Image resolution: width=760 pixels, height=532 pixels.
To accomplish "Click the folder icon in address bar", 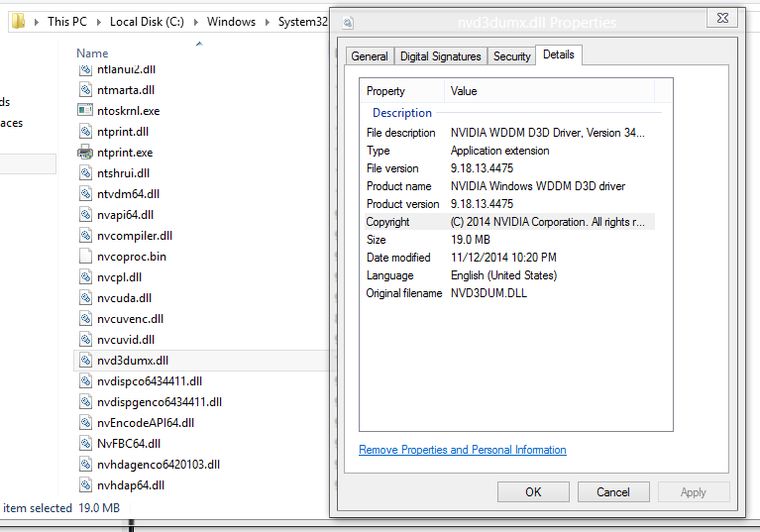I will [x=19, y=22].
